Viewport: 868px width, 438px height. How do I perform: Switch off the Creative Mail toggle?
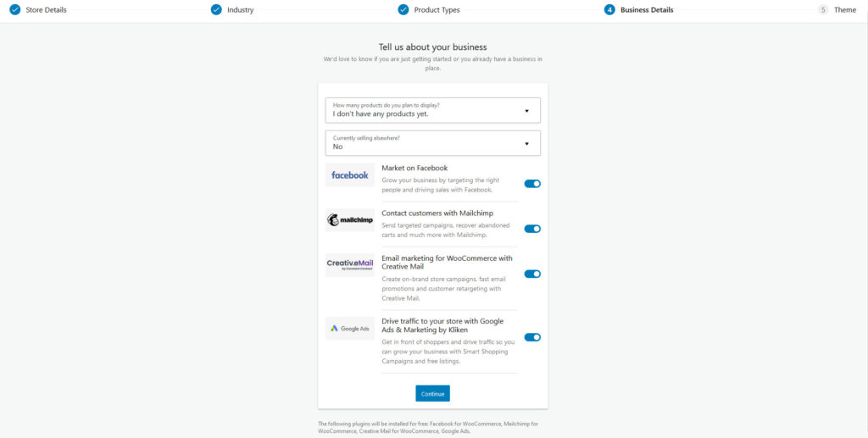coord(532,274)
